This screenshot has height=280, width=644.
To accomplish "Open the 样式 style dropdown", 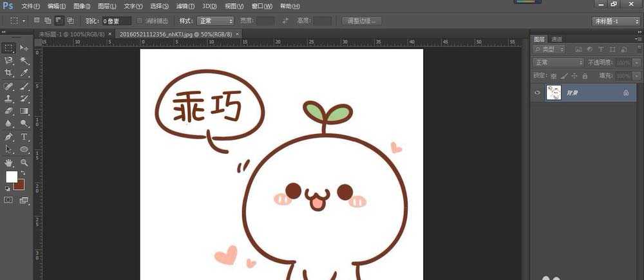I will pyautogui.click(x=215, y=21).
